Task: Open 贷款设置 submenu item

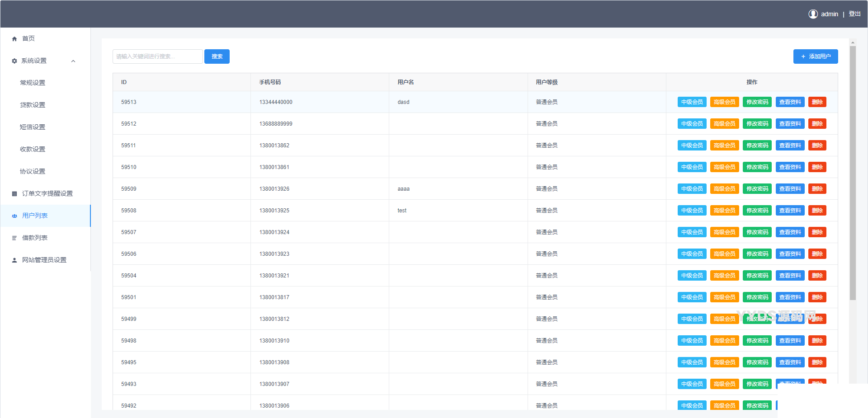Action: (x=33, y=105)
